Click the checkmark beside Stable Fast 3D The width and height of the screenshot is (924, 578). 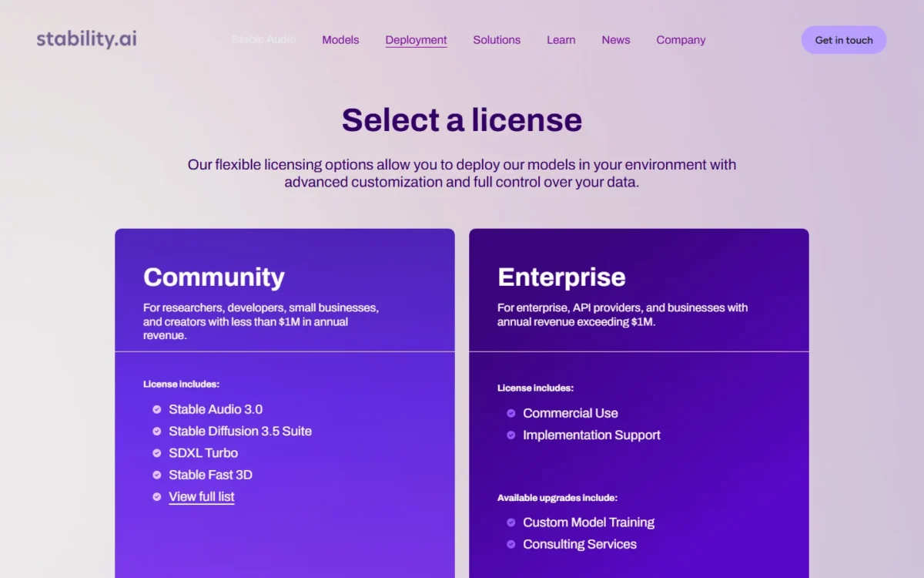click(x=157, y=475)
